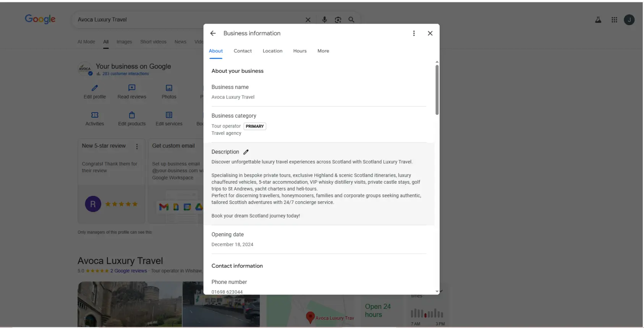Click inside the Avoca Luxury Travel search field
The height and width of the screenshot is (328, 644).
click(x=189, y=20)
